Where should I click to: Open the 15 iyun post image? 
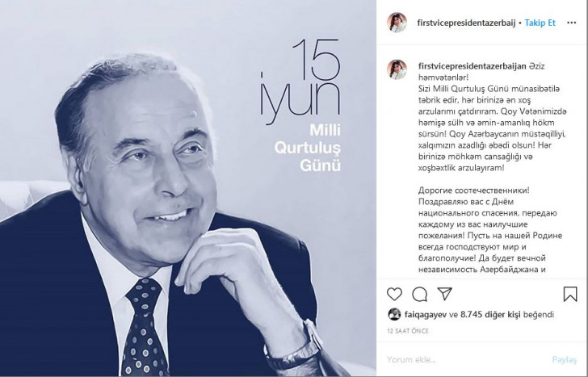[x=188, y=189]
